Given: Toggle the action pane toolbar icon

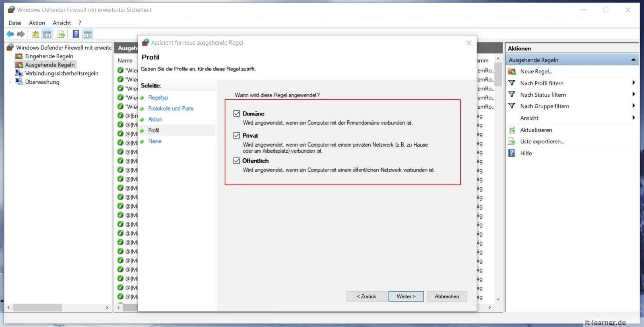Looking at the screenshot, I should 87,34.
